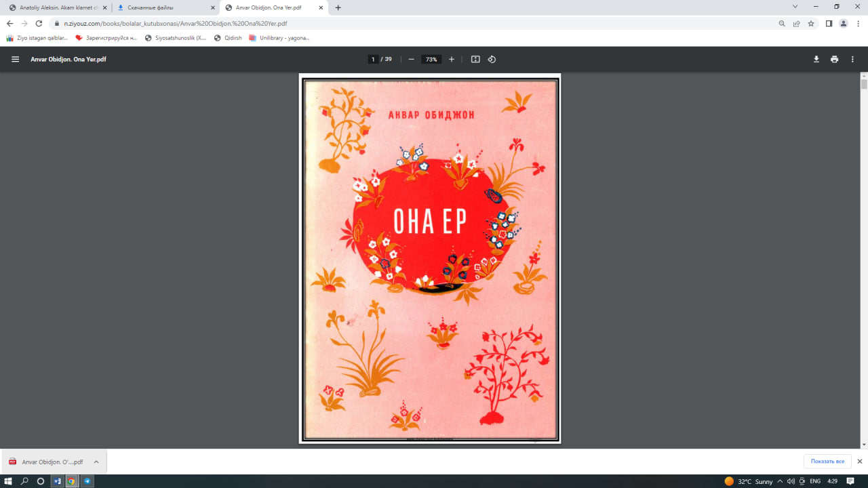Close the downloads bar
This screenshot has width=868, height=488.
(860, 462)
